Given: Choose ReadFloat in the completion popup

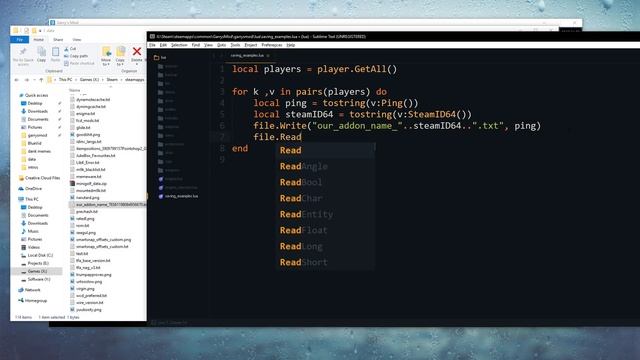Looking at the screenshot, I should [x=303, y=230].
